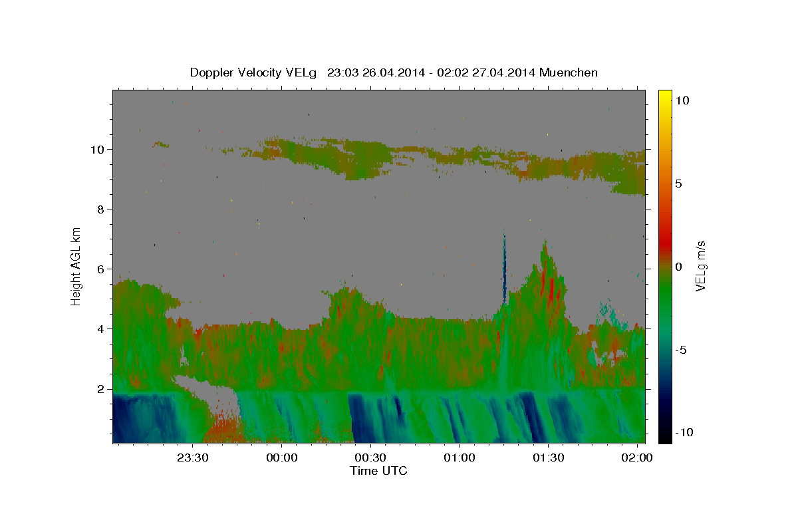Click the dark blue rain band at 00:30
The height and width of the screenshot is (532, 798).
click(362, 418)
